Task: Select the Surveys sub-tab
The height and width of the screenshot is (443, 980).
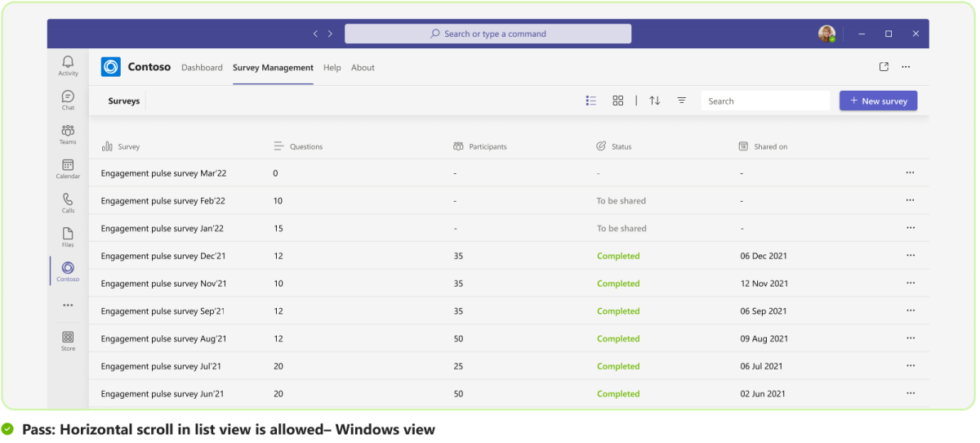Action: [124, 101]
